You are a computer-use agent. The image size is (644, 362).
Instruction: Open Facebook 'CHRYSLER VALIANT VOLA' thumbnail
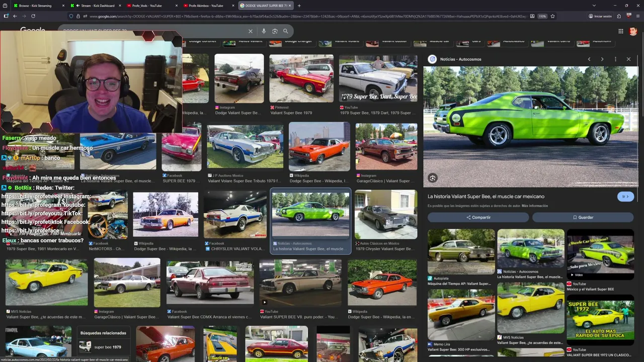tap(235, 215)
